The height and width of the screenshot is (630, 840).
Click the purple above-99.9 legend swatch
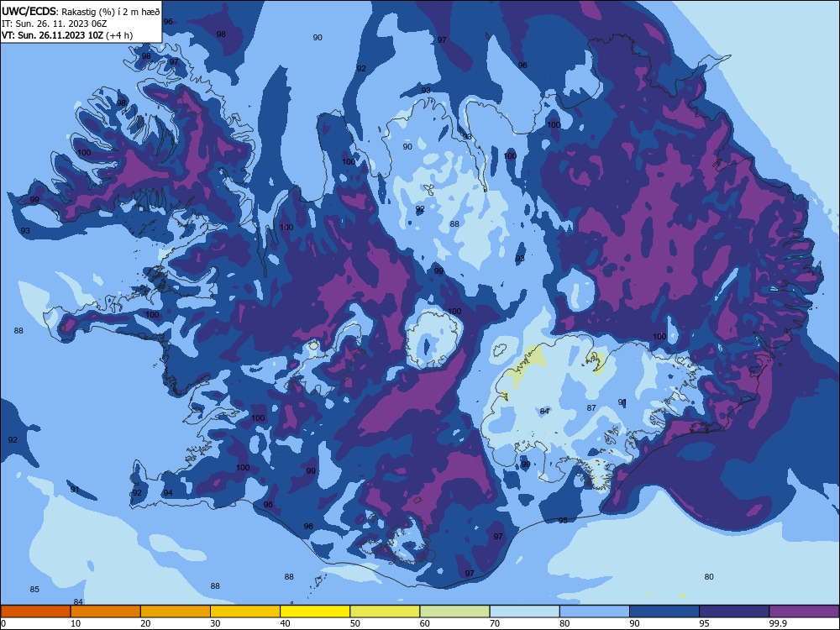[805, 612]
